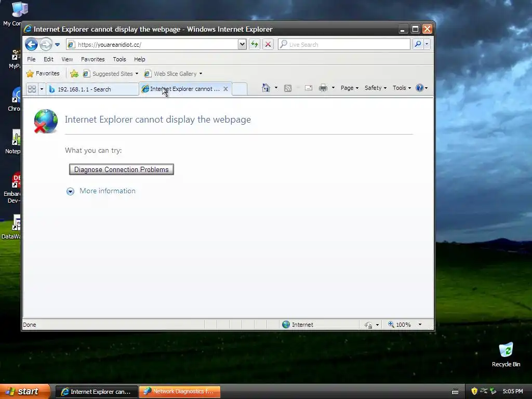Open a new blank tab
The width and height of the screenshot is (532, 399).
click(x=240, y=89)
